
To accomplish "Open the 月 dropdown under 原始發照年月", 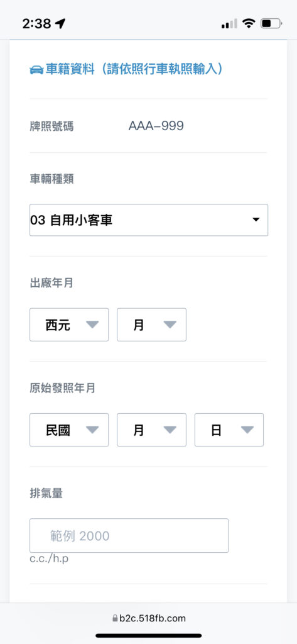I will coord(151,430).
